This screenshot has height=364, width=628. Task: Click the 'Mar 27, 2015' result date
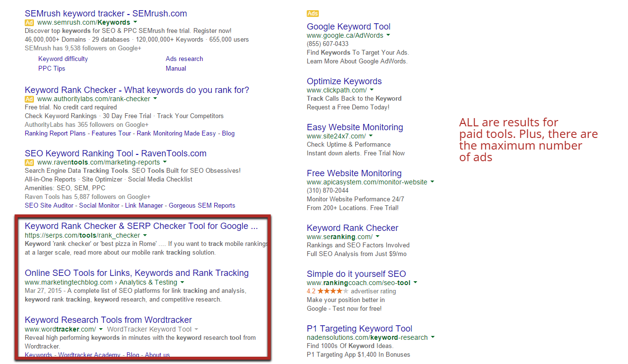[44, 291]
